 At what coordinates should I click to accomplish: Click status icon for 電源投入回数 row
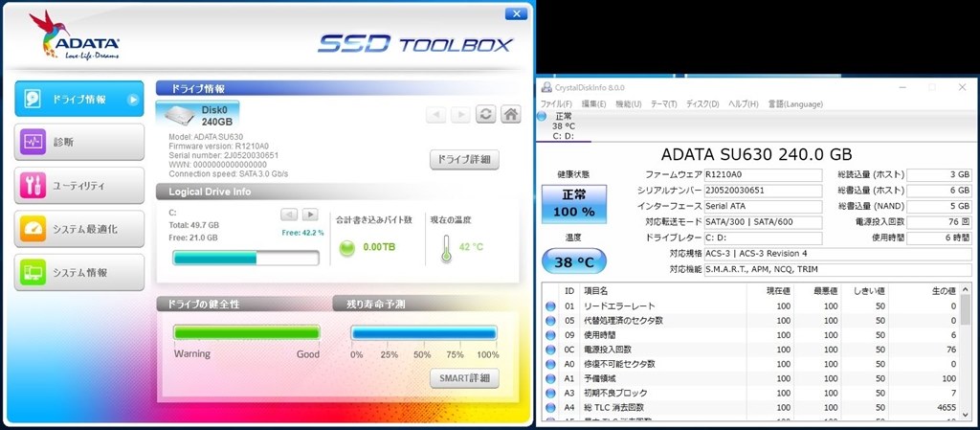coord(550,350)
